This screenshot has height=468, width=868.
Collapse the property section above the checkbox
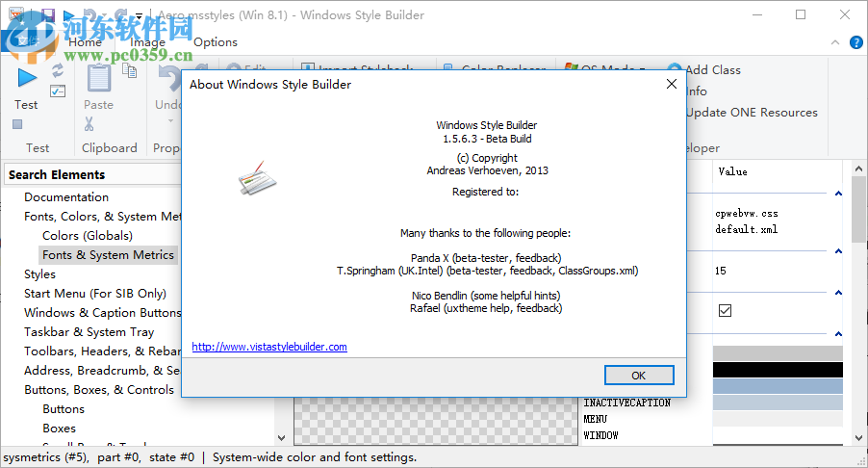click(838, 293)
